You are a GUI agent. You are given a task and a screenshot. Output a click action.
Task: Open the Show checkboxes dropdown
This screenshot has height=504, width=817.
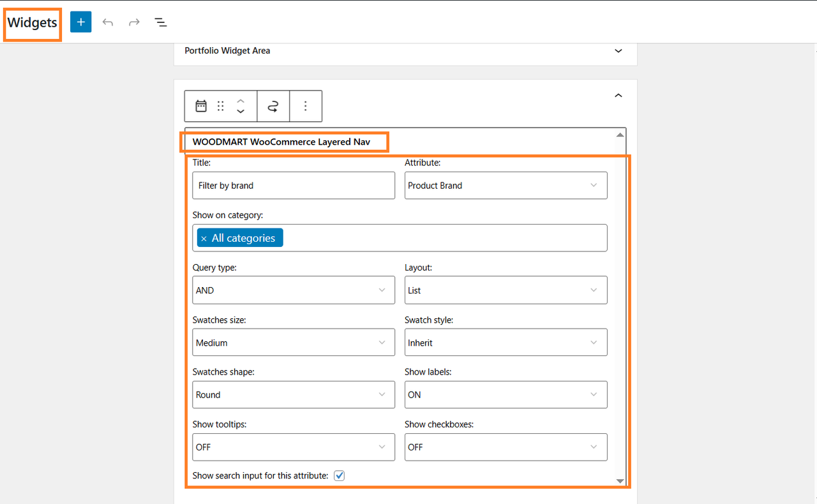506,447
